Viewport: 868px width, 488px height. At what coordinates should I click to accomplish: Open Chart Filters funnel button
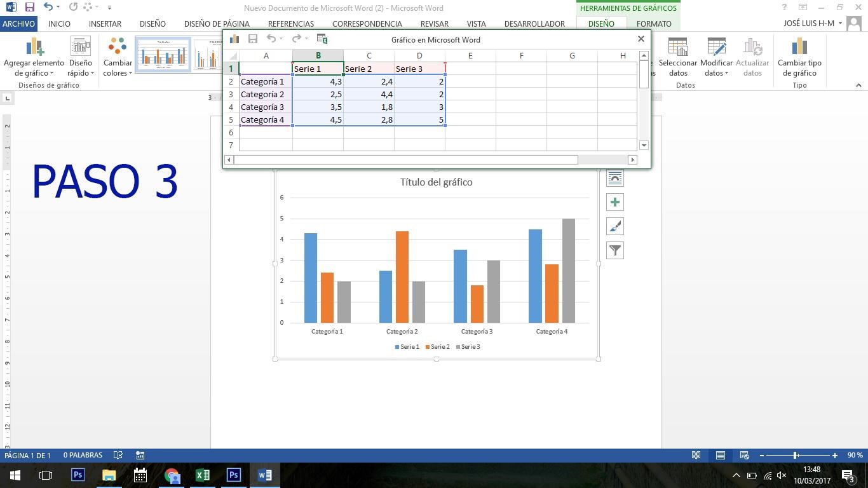(615, 250)
